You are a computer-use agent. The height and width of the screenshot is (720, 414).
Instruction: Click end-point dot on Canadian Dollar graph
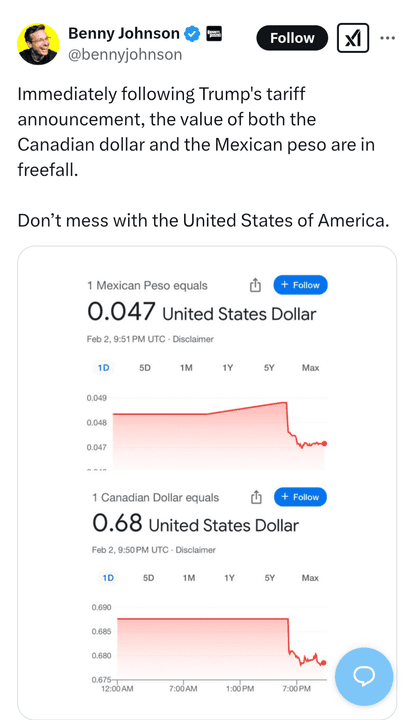[324, 663]
